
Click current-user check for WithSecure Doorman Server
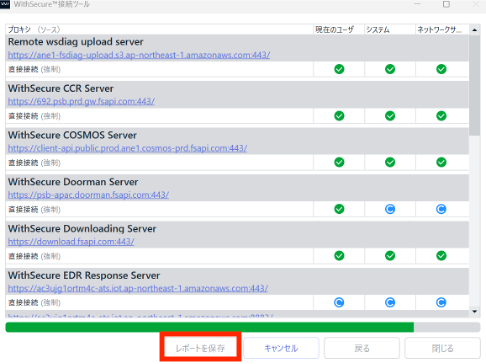(339, 209)
